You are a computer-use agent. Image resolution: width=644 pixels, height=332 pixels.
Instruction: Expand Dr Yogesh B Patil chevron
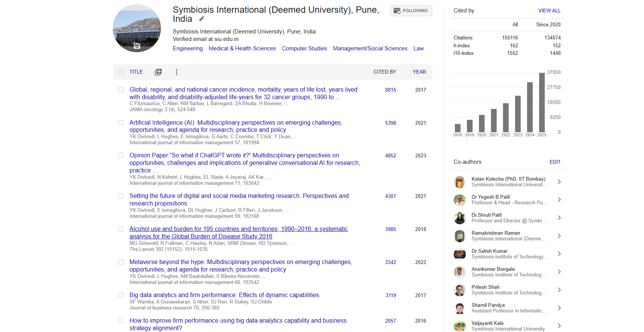click(559, 200)
